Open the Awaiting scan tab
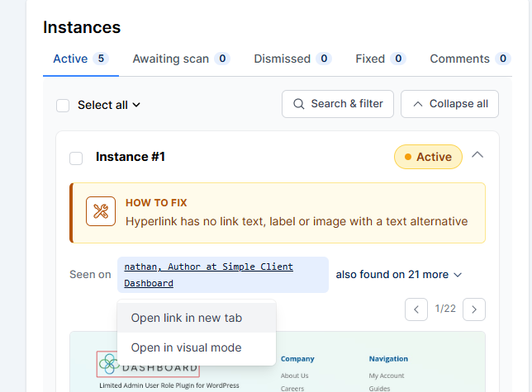 tap(181, 59)
